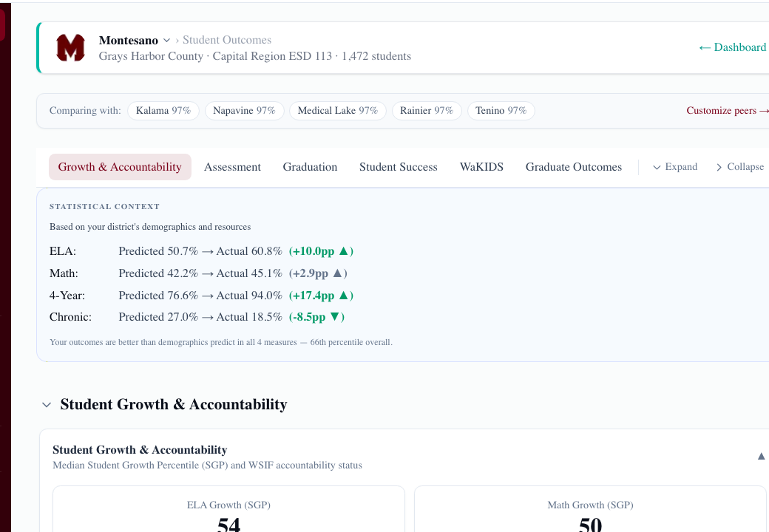Image resolution: width=769 pixels, height=532 pixels.
Task: Click the 'Predicted 76.6%' 4-Year text
Action: coord(158,296)
